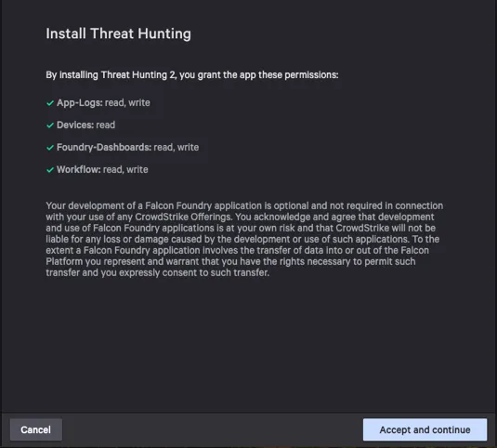Select the App-Logs permission label
The image size is (497, 448).
tap(80, 103)
